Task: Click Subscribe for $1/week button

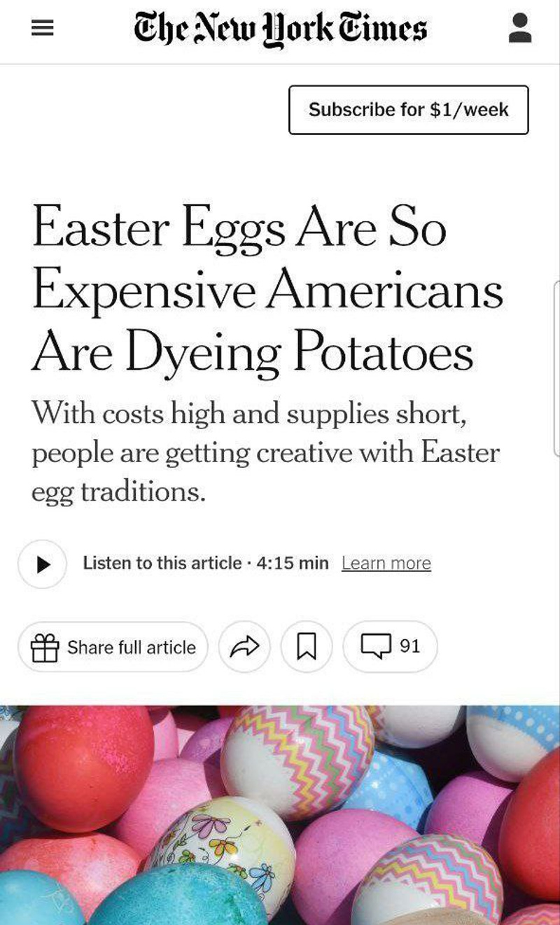Action: [x=408, y=110]
